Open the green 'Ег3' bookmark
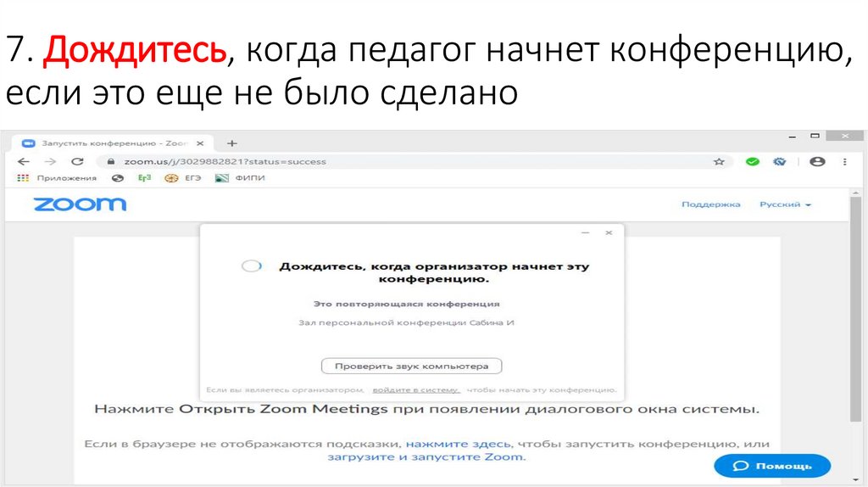This screenshot has height=487, width=868. coord(144,178)
